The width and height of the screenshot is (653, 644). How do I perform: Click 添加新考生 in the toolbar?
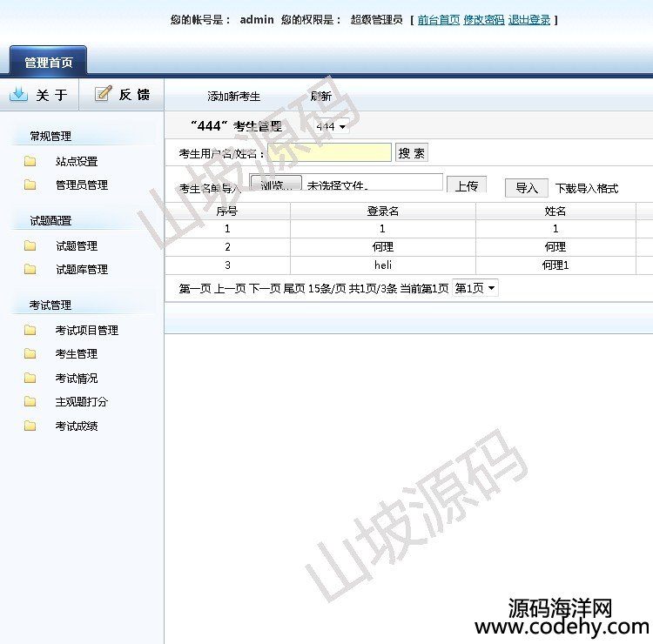coord(233,96)
